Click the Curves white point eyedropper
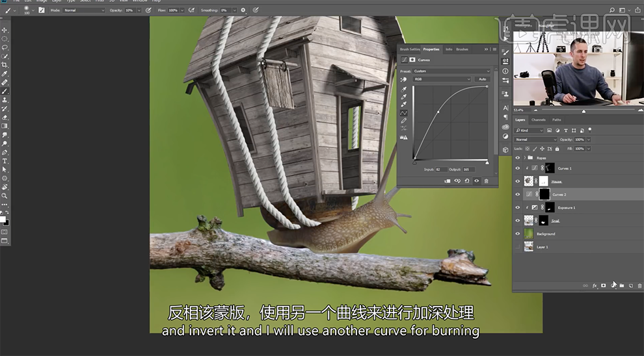The width and height of the screenshot is (644, 356). pyautogui.click(x=404, y=104)
